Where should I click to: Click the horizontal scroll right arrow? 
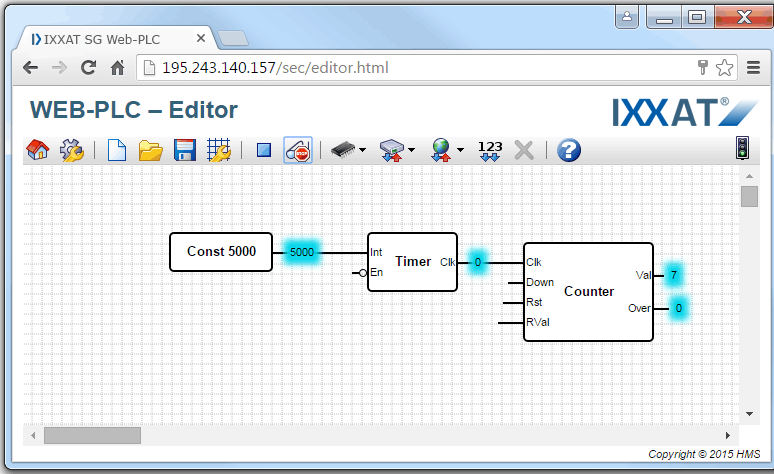pos(728,435)
